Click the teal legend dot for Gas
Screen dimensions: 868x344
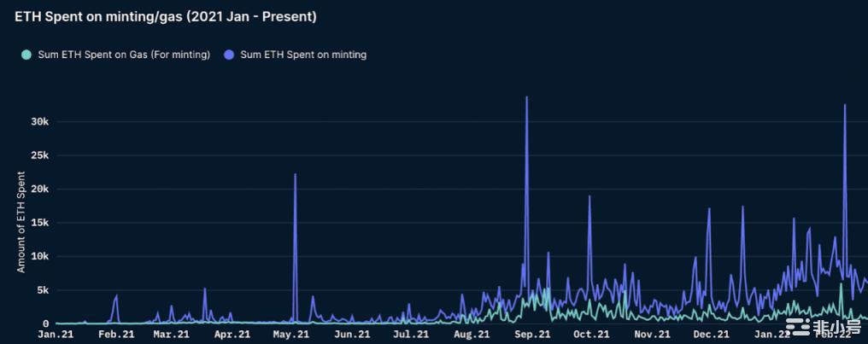point(26,55)
